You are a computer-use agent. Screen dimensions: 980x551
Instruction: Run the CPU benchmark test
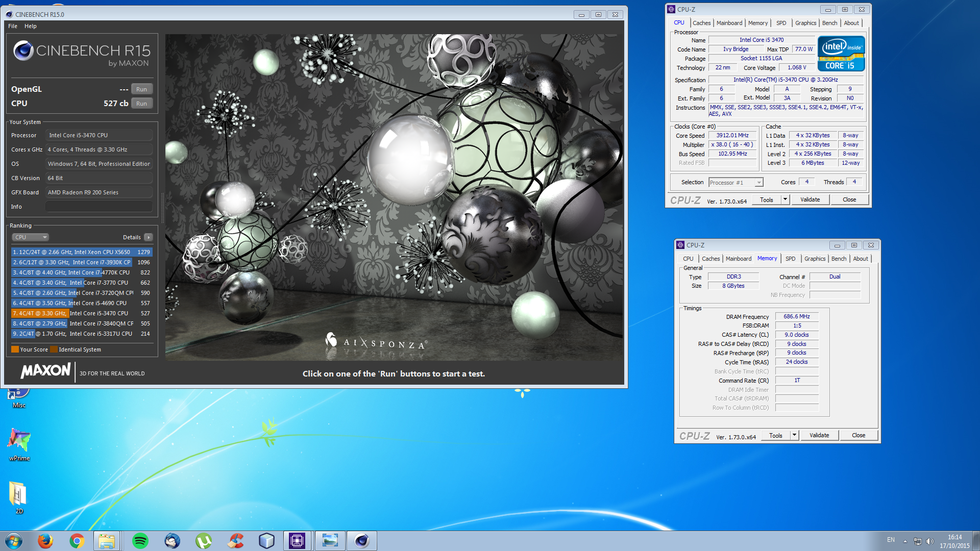coord(142,104)
